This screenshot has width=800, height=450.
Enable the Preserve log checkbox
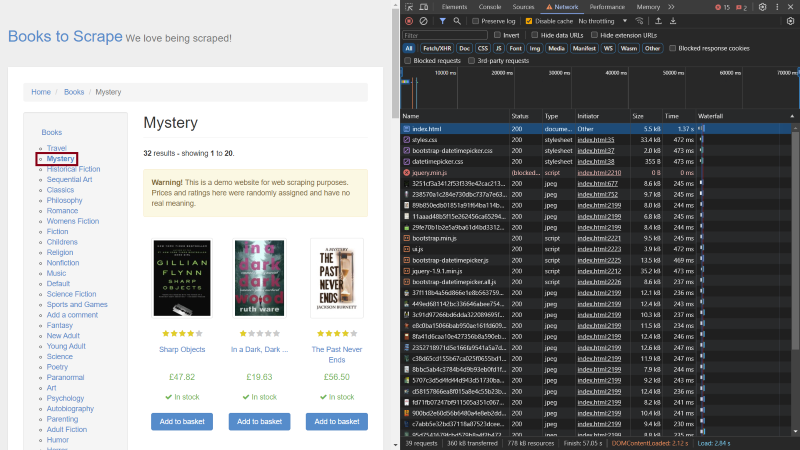point(477,20)
